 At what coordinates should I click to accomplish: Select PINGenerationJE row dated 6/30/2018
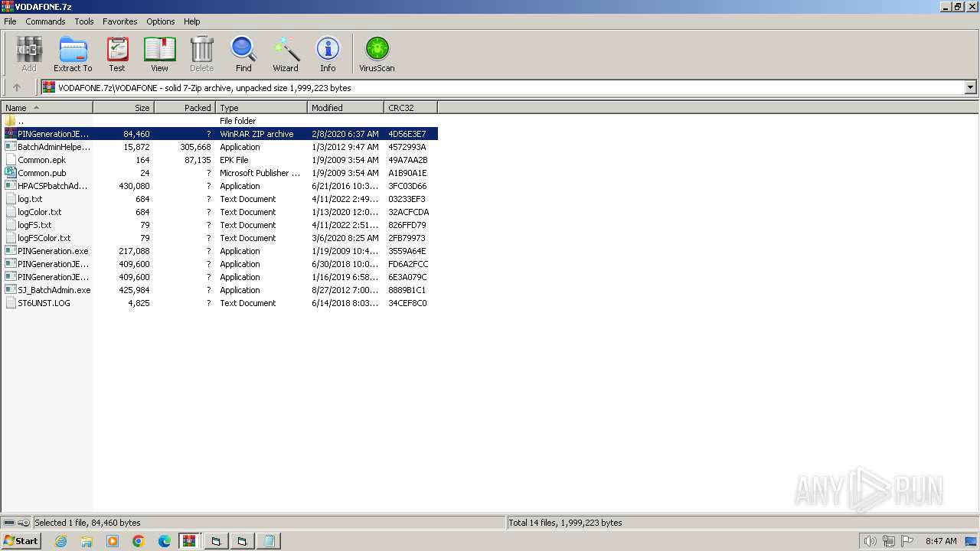(x=220, y=264)
